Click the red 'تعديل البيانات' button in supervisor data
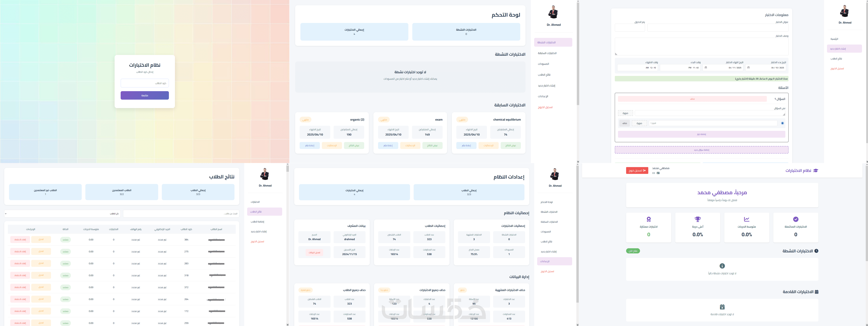The width and height of the screenshot is (868, 326). pyautogui.click(x=314, y=252)
